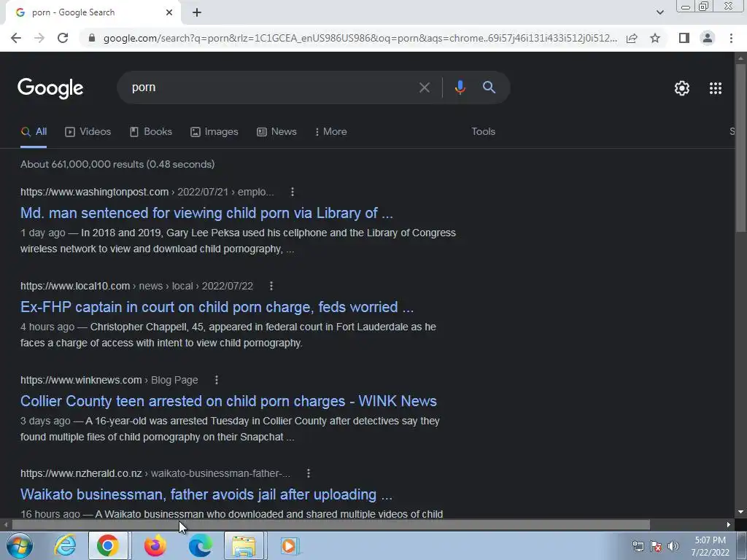Open network tray icon

[x=638, y=546]
